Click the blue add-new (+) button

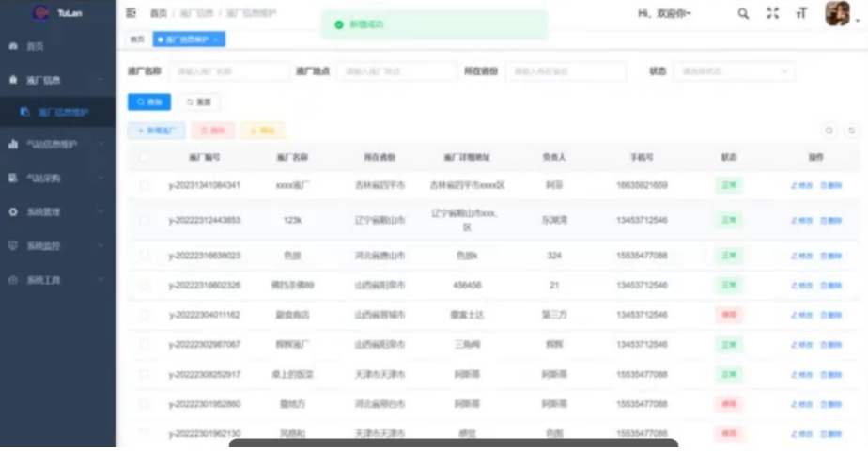click(x=157, y=131)
